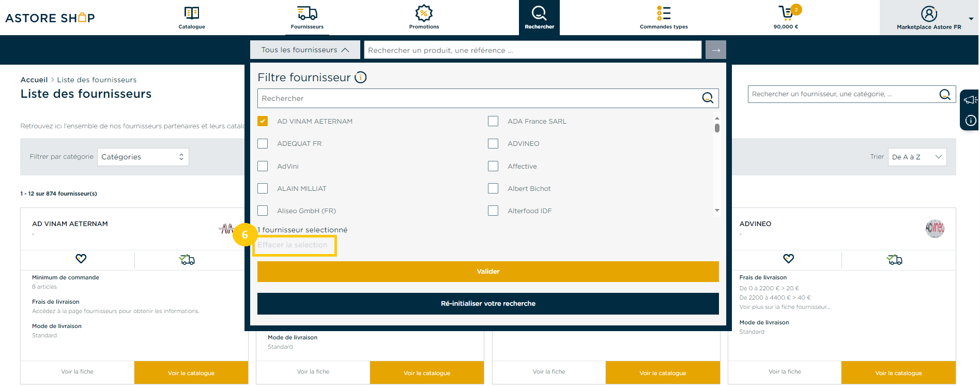The height and width of the screenshot is (387, 980).
Task: Click Voir le catalogue on AD VINAM AETERNAM card
Action: 191,373
